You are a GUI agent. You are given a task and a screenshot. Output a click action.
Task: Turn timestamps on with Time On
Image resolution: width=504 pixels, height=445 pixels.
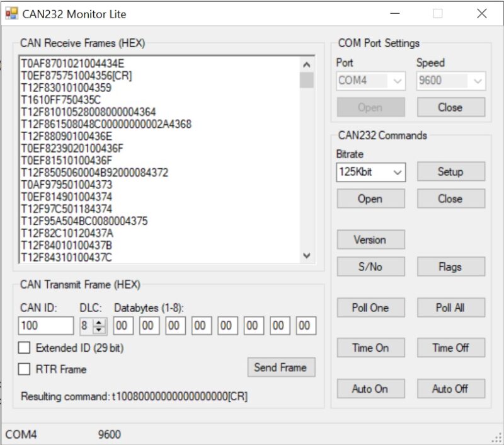tap(371, 347)
